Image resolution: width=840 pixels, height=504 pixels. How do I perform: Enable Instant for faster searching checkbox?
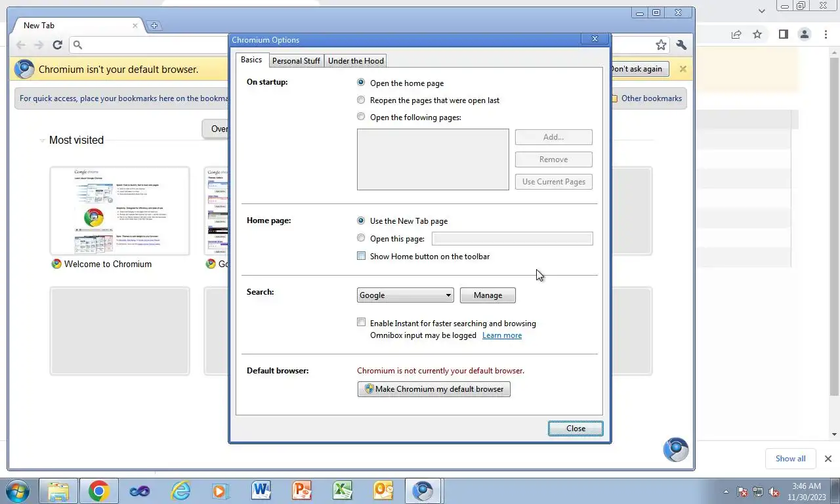click(x=361, y=322)
